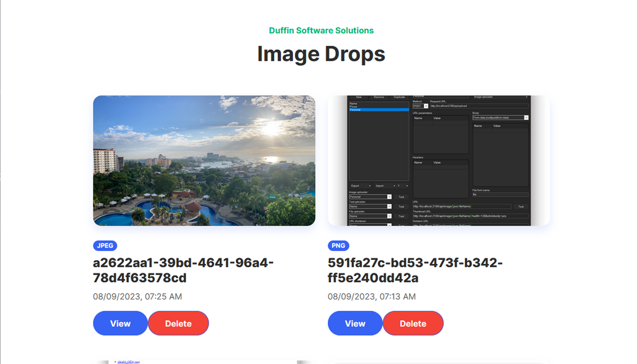This screenshot has width=637, height=364.
Task: Open the dark uploader settings screenshot thumbnail
Action: [439, 161]
